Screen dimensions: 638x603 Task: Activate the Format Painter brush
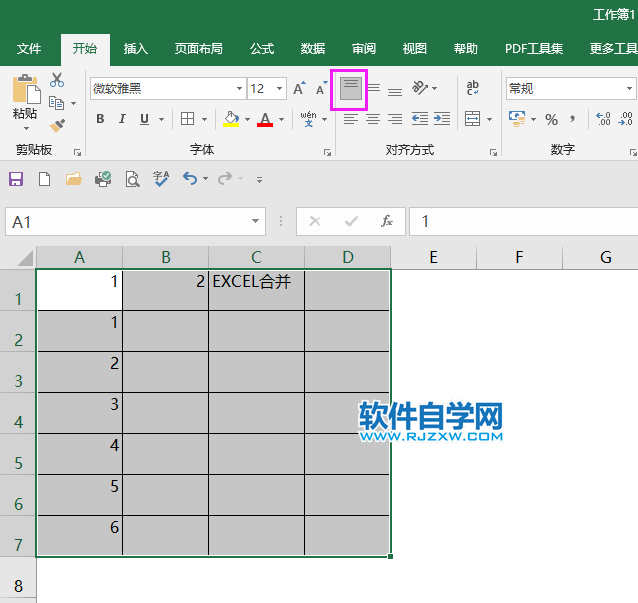pos(57,125)
